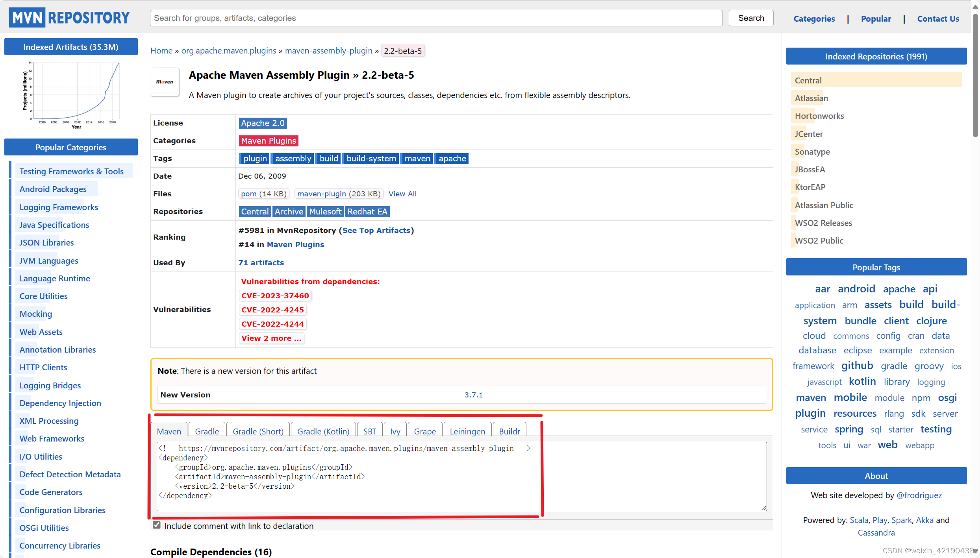Click See Top Artifacts link

point(376,231)
